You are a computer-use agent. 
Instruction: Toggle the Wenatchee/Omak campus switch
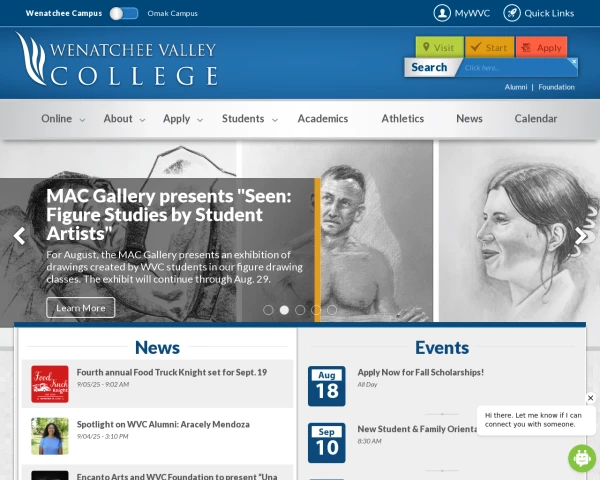(124, 13)
